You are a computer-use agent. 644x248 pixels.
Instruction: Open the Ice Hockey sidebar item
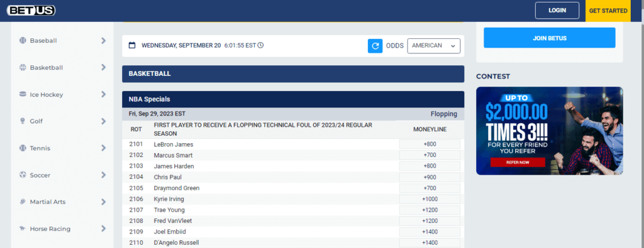pyautogui.click(x=62, y=94)
